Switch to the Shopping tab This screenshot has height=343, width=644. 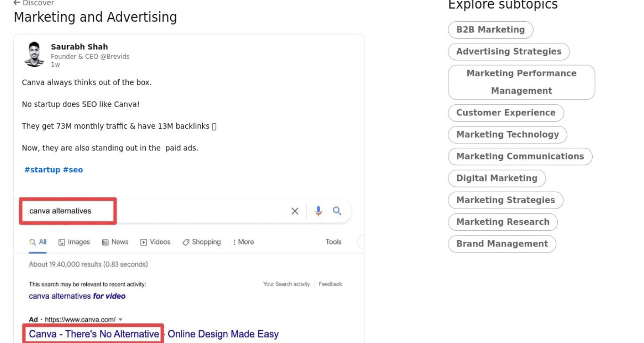(x=201, y=242)
